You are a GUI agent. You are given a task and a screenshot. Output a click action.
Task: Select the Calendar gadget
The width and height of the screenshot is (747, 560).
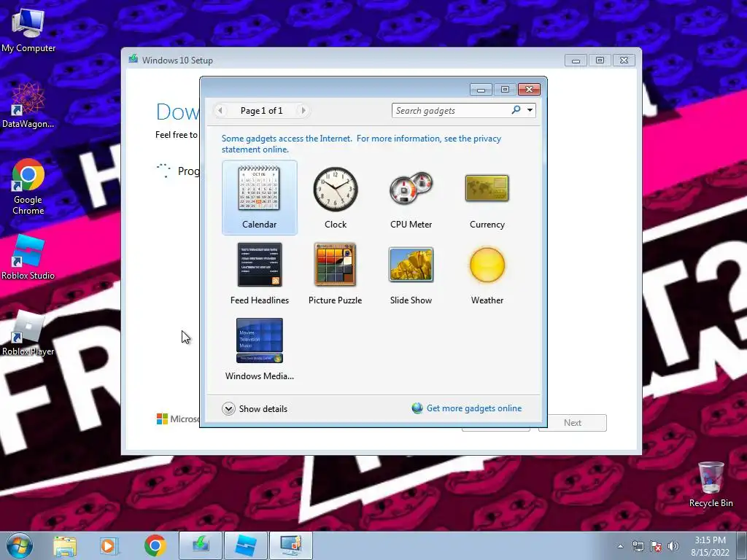[x=259, y=197]
